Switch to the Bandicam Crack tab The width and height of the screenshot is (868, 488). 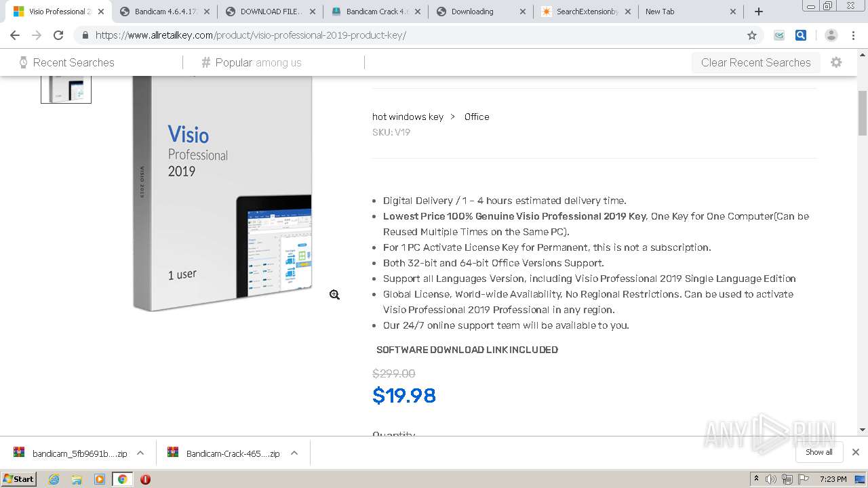click(x=375, y=12)
